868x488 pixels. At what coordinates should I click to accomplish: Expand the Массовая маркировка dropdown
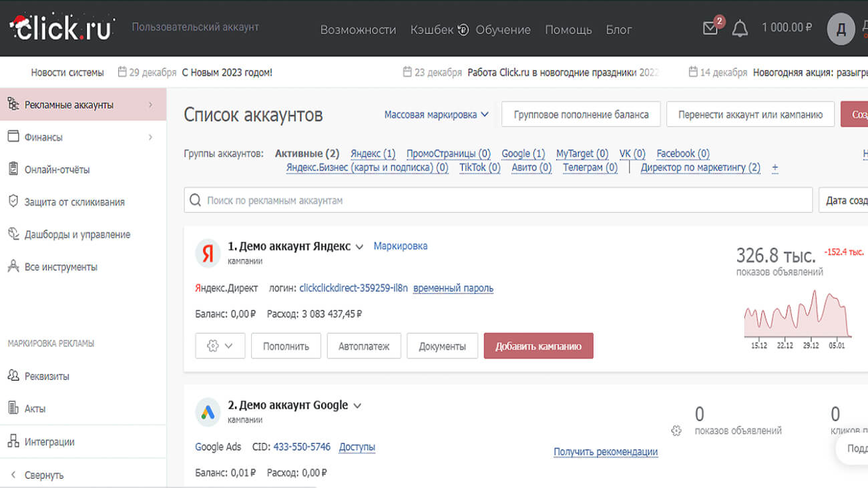pos(436,115)
